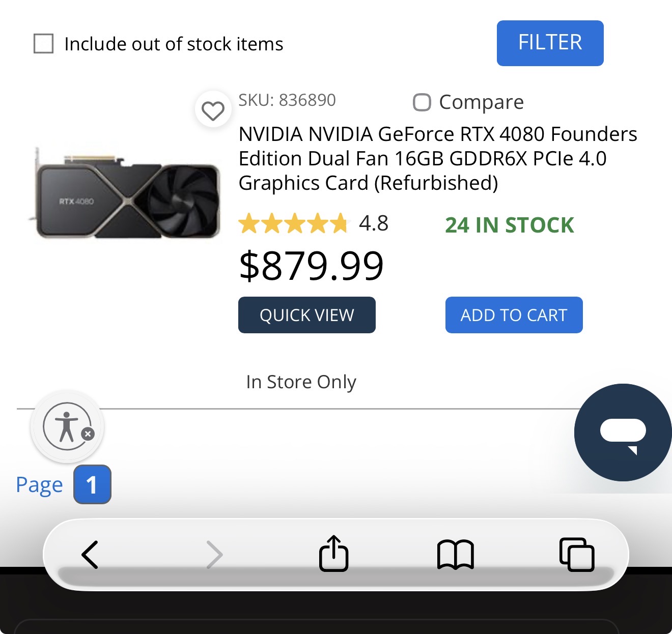Open the live chat bubble
Viewport: 672px width, 634px height.
pyautogui.click(x=623, y=433)
